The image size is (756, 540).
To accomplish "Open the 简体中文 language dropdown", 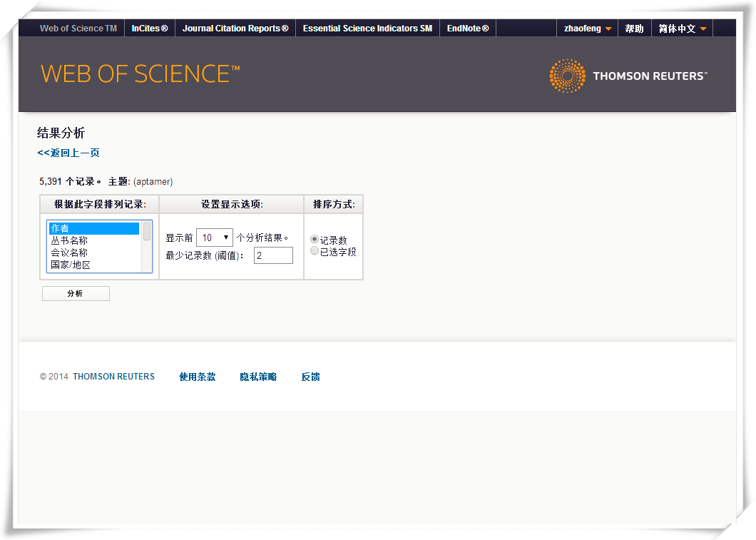I will (x=682, y=29).
